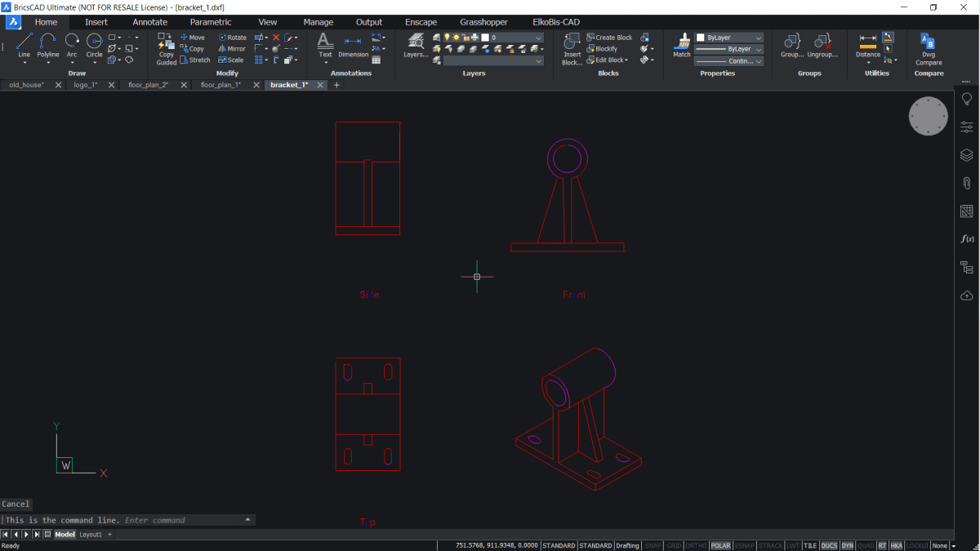Enable SNAP in the status bar
Image resolution: width=980 pixels, height=551 pixels.
(653, 545)
